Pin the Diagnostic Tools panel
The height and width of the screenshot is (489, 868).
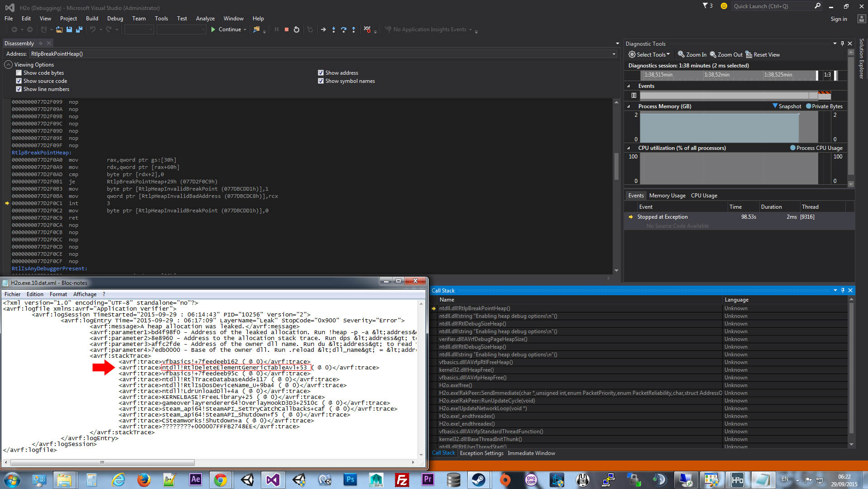[842, 43]
